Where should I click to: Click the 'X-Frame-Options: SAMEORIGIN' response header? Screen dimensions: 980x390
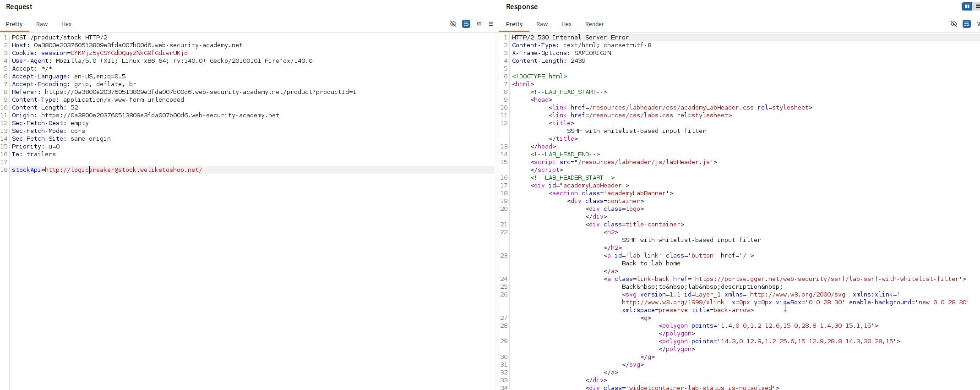coord(561,53)
